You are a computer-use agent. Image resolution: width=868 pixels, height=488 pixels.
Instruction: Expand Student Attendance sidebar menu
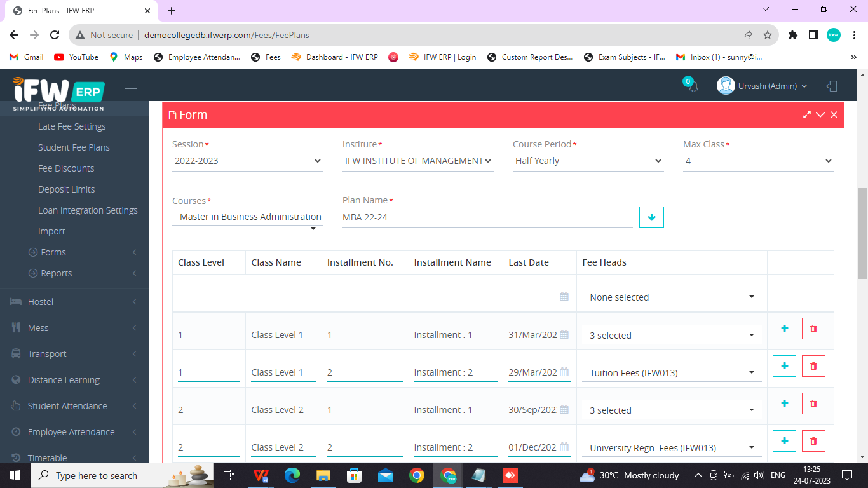[74, 405]
